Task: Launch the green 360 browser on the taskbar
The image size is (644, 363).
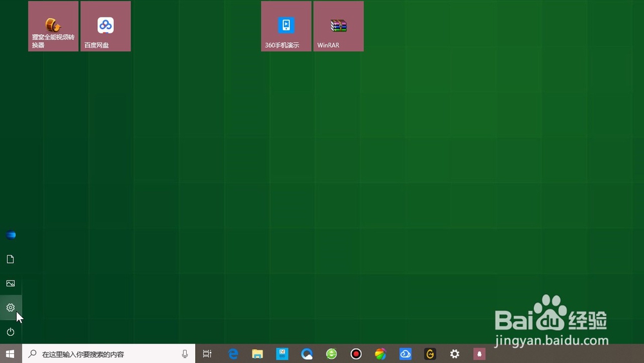Action: click(x=332, y=353)
